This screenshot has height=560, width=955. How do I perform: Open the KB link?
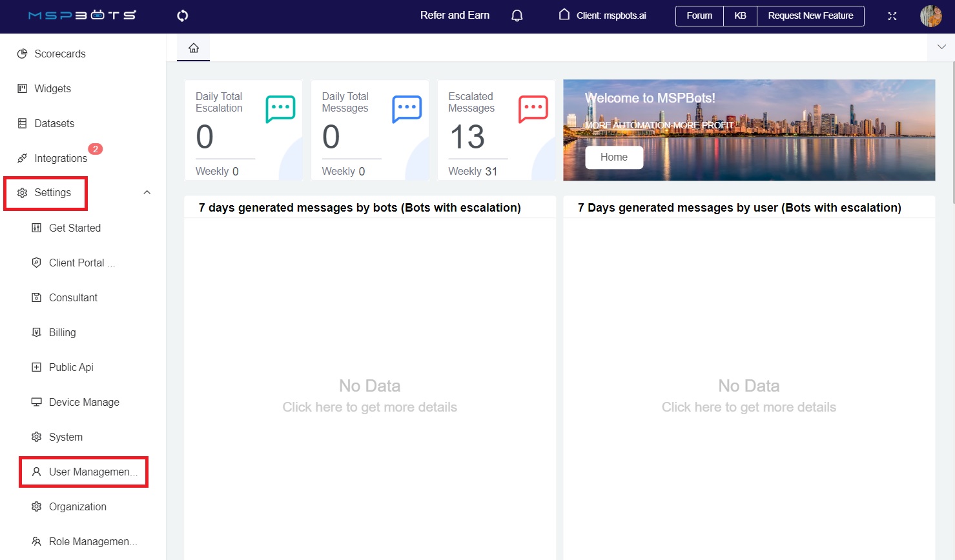click(x=740, y=15)
